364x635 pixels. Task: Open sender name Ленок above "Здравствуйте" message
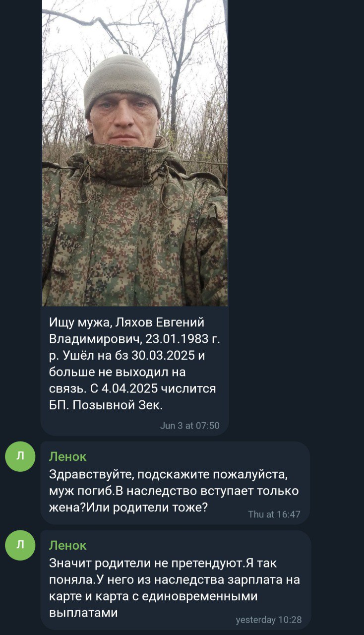pyautogui.click(x=68, y=456)
